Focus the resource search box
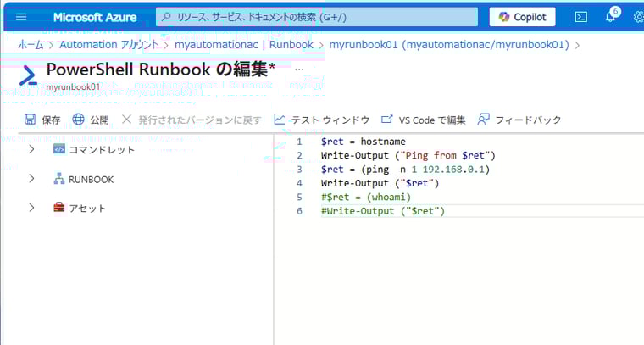The width and height of the screenshot is (644, 345). pyautogui.click(x=317, y=17)
